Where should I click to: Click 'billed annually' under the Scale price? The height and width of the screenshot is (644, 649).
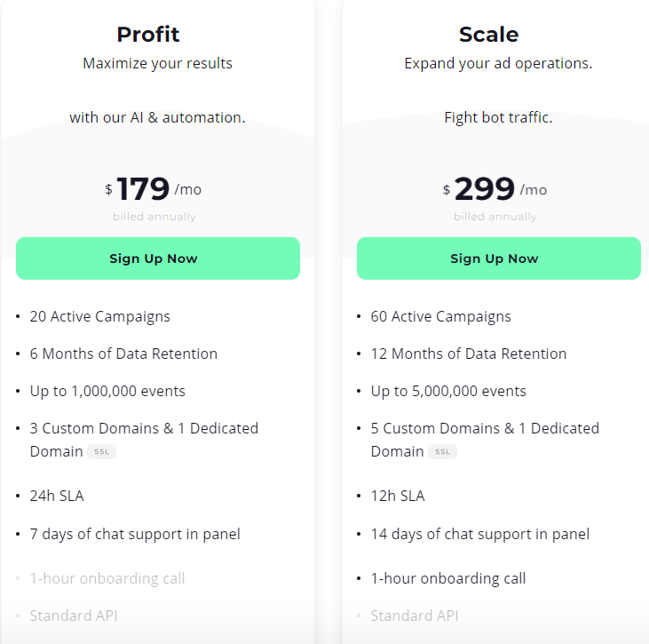pyautogui.click(x=495, y=217)
